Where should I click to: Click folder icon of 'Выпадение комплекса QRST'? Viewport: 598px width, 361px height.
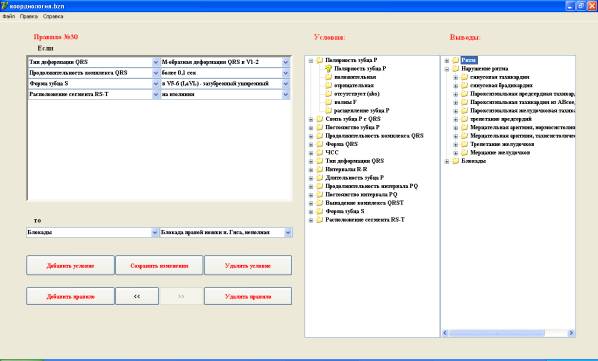(320, 203)
